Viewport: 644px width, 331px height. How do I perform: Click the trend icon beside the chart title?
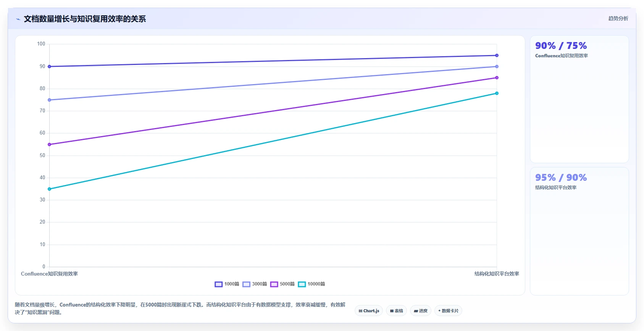[x=18, y=19]
